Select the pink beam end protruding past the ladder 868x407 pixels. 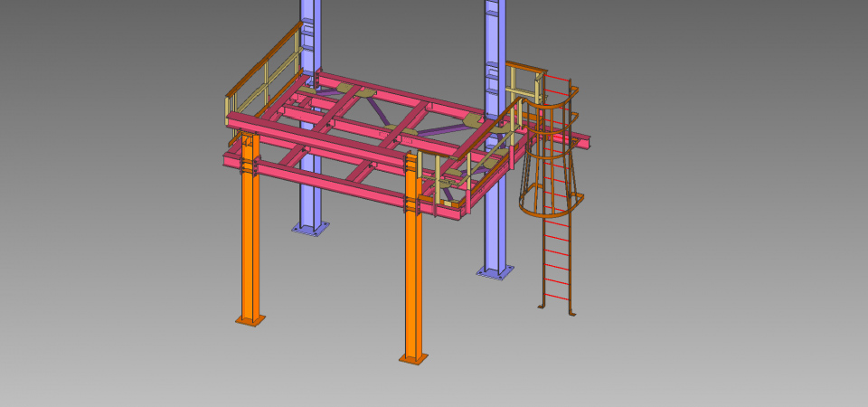[x=581, y=140]
